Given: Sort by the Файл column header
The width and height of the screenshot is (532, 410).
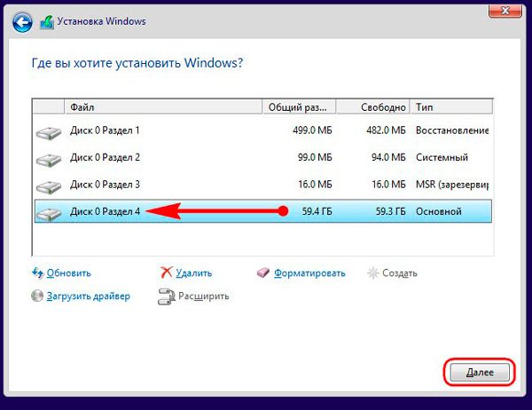Looking at the screenshot, I should coord(163,107).
